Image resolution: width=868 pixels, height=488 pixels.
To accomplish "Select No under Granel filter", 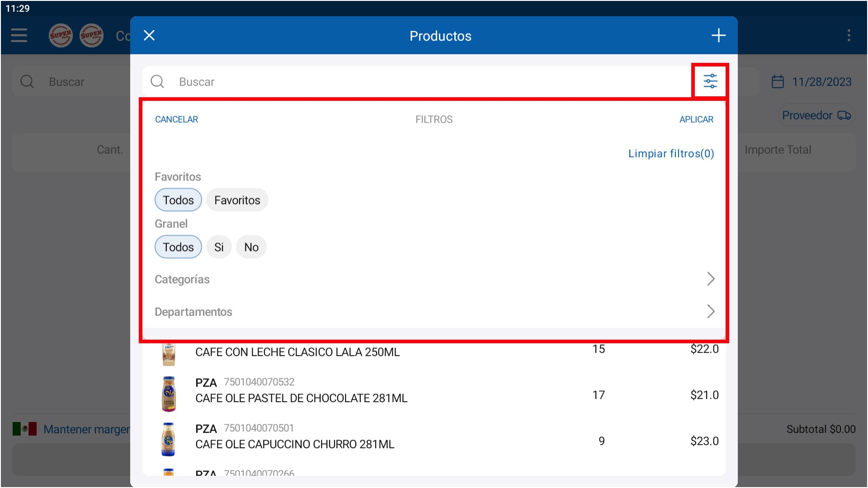I will 251,247.
